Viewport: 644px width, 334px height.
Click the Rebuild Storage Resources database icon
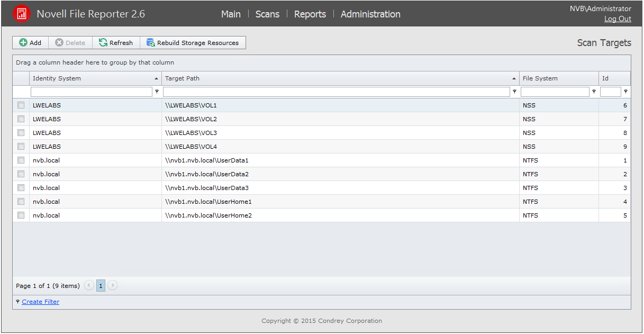click(x=151, y=43)
